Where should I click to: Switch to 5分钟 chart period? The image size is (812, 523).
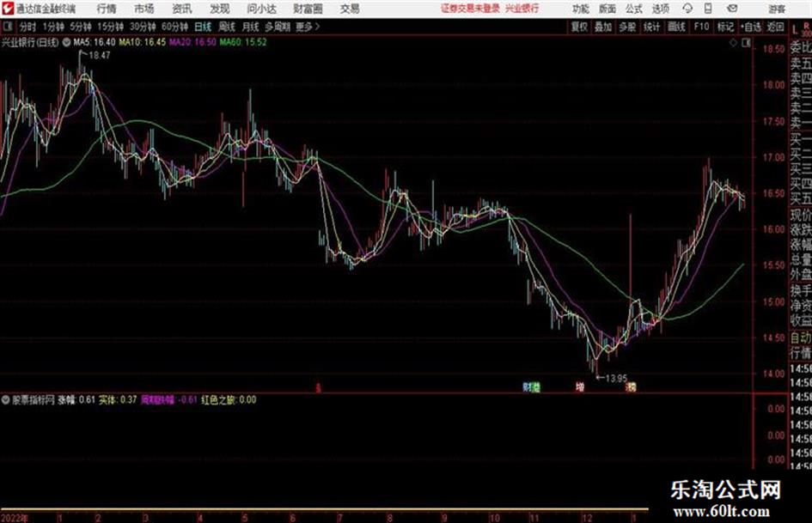pos(80,27)
